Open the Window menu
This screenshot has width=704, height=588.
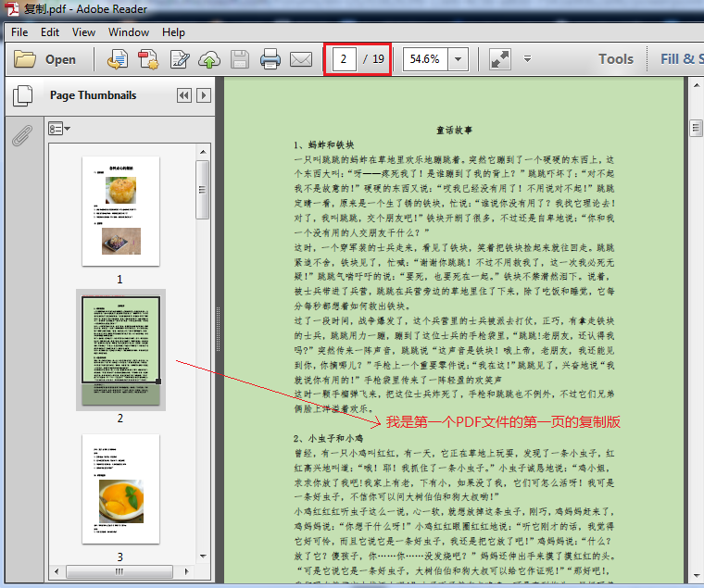point(129,32)
